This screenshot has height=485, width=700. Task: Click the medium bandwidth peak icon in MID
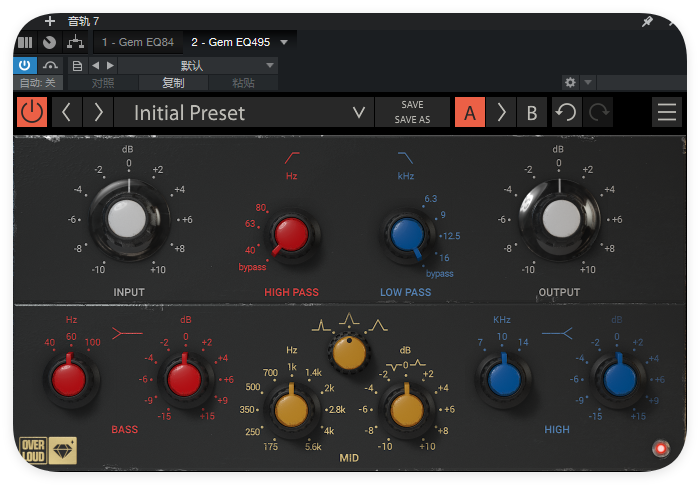(349, 319)
